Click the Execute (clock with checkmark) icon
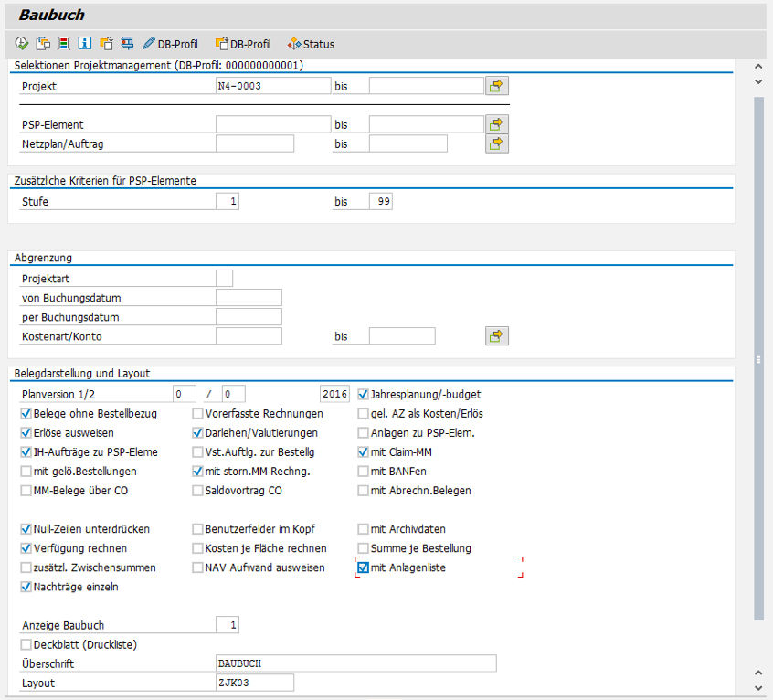This screenshot has height=700, width=773. tap(22, 43)
